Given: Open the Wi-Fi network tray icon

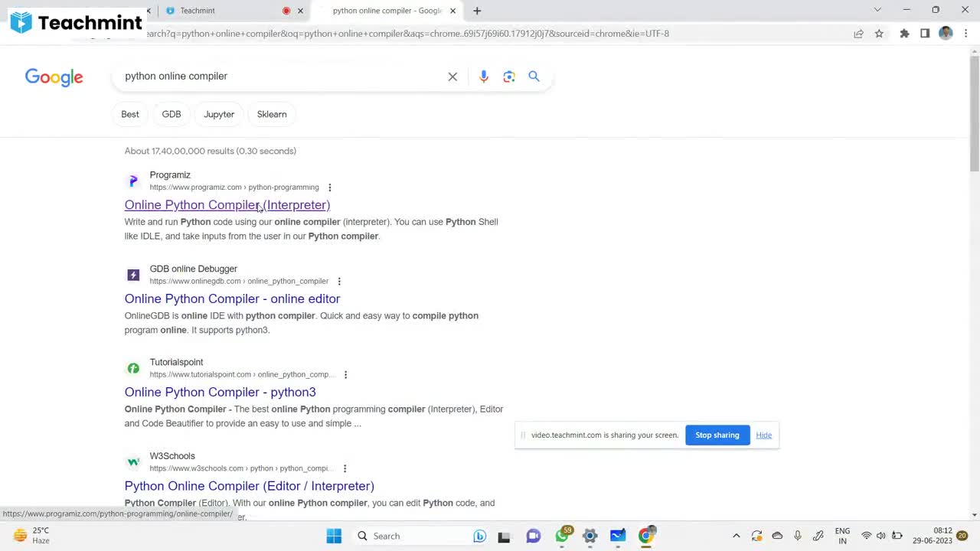Looking at the screenshot, I should 867,536.
